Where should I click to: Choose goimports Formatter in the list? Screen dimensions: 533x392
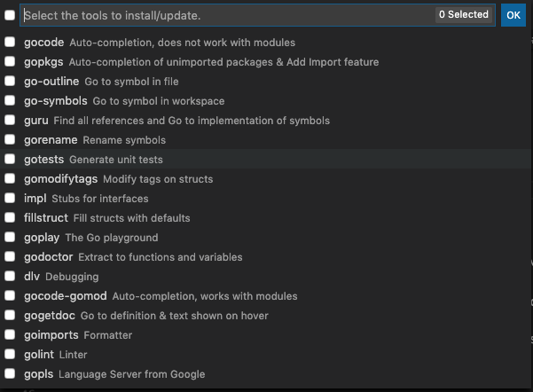point(265,335)
